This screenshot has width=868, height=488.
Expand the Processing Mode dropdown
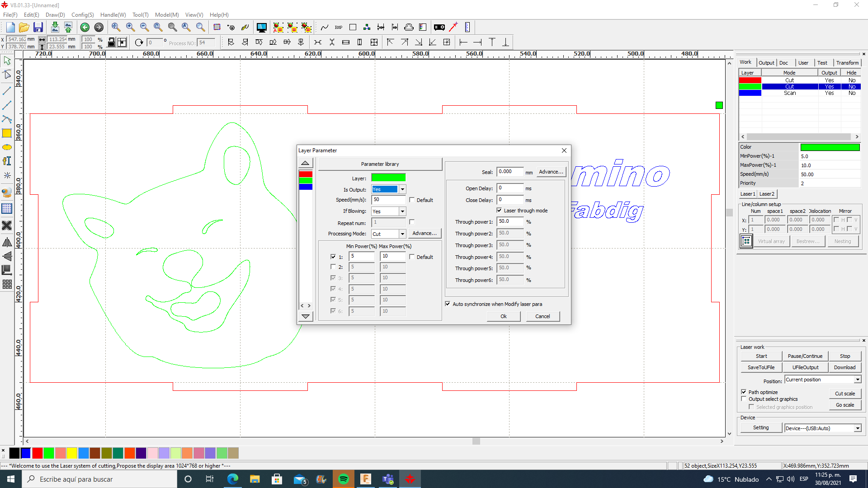(x=401, y=233)
